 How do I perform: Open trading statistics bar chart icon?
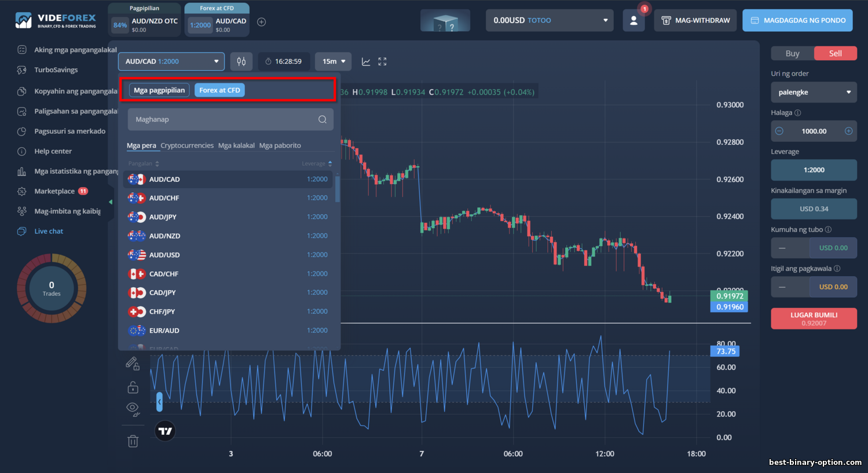[22, 171]
